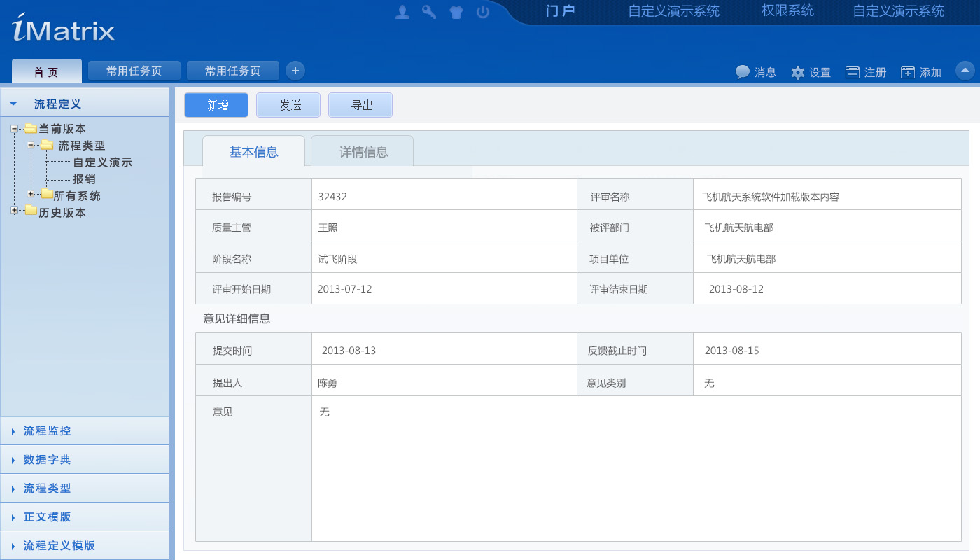The image size is (980, 560).
Task: Click the 新增 button
Action: (216, 104)
